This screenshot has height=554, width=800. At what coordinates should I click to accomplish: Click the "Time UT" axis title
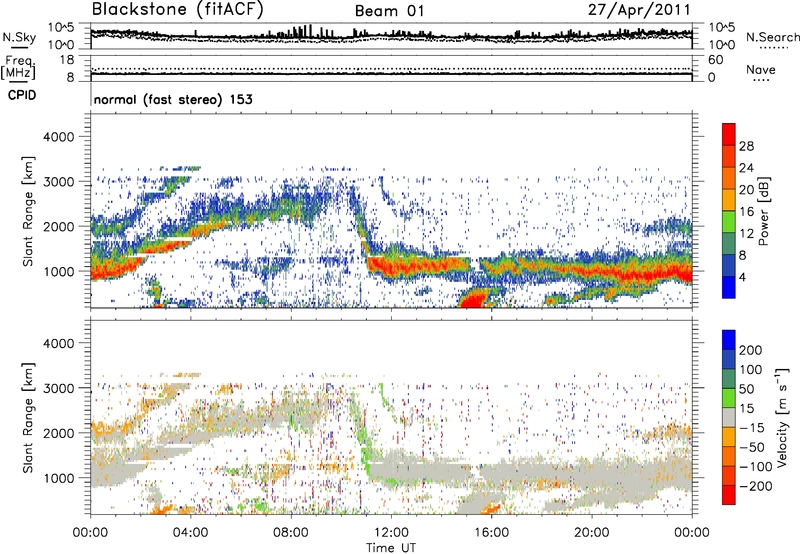(x=391, y=547)
